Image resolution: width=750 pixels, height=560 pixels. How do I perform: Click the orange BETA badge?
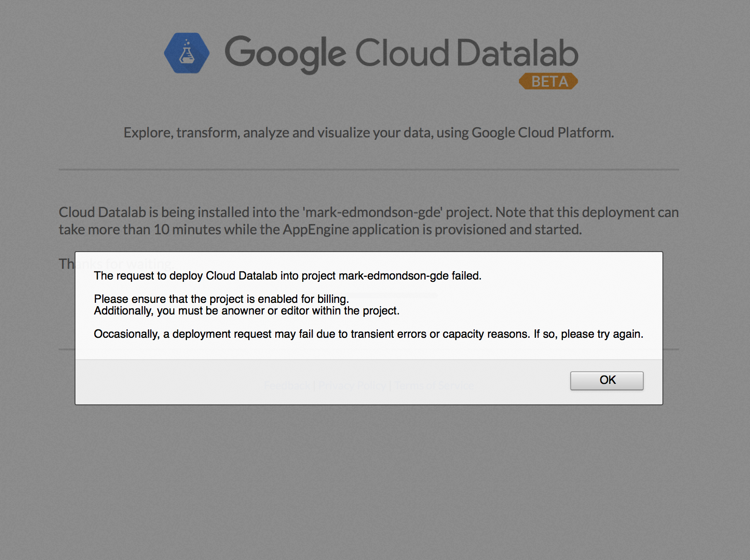(x=548, y=82)
